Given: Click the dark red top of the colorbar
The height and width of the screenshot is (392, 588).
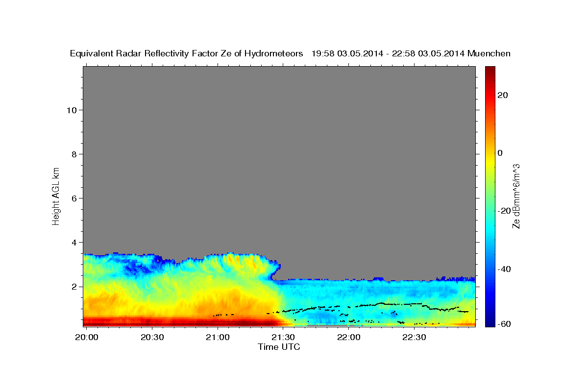Looking at the screenshot, I should (x=490, y=71).
